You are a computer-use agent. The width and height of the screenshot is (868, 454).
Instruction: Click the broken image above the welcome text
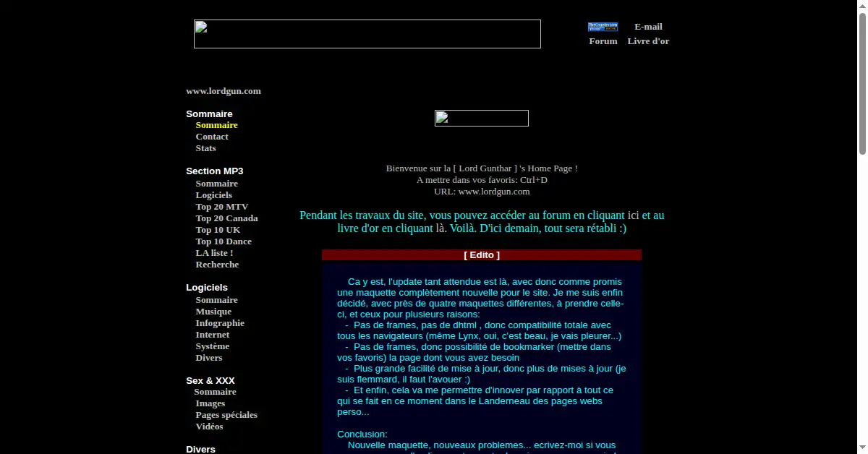point(482,118)
